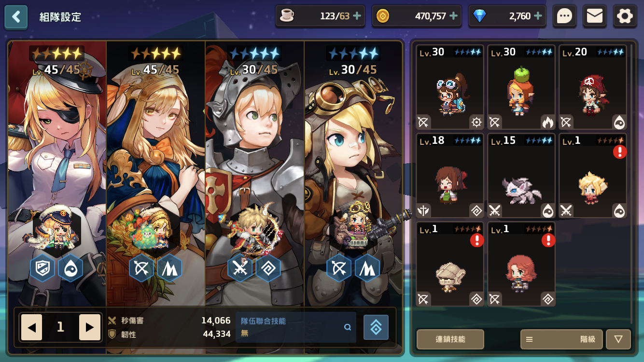Select the eyepatch captain hero slot
The image size is (644, 362).
click(x=57, y=174)
